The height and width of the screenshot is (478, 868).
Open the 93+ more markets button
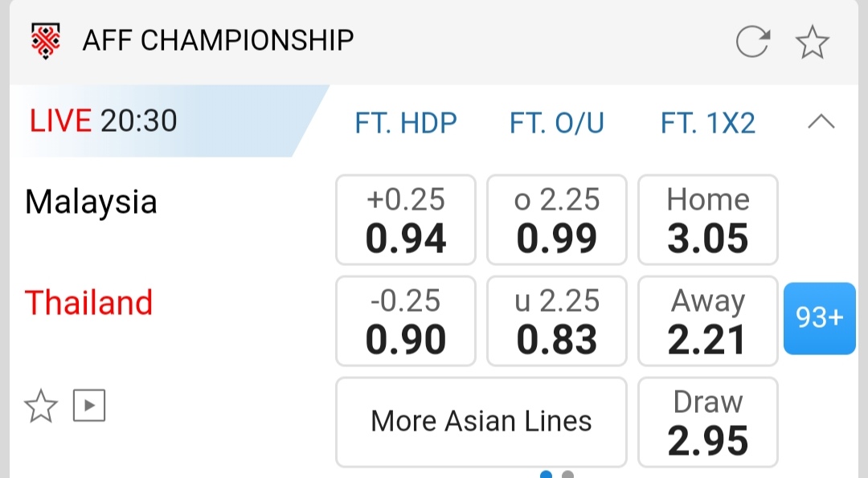819,318
